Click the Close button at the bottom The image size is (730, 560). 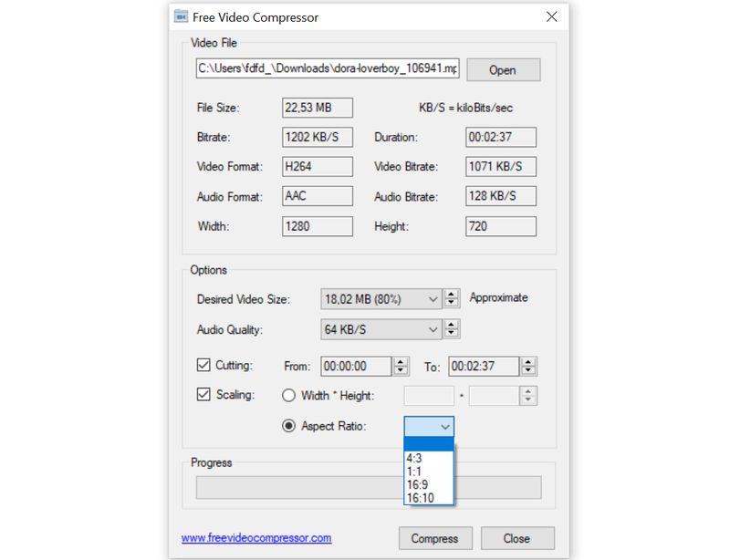click(517, 539)
